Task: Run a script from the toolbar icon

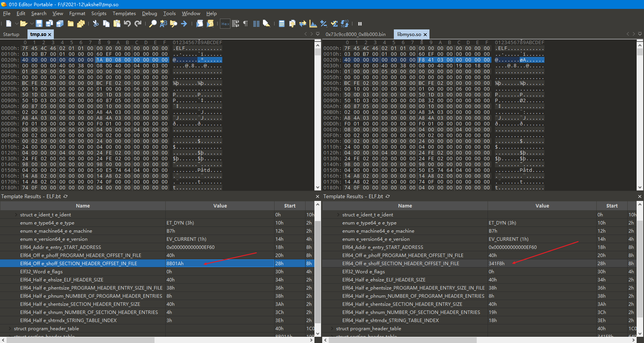Action: tap(199, 24)
